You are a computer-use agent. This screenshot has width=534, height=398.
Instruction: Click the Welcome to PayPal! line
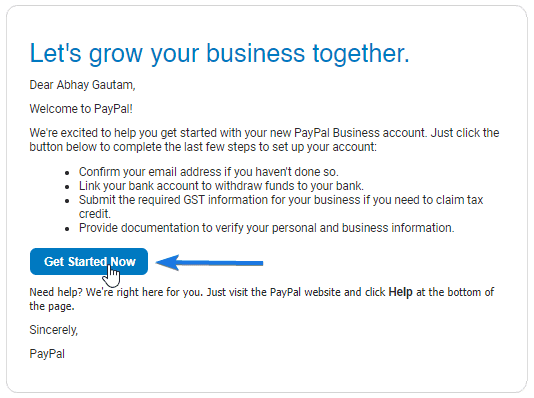(x=81, y=109)
